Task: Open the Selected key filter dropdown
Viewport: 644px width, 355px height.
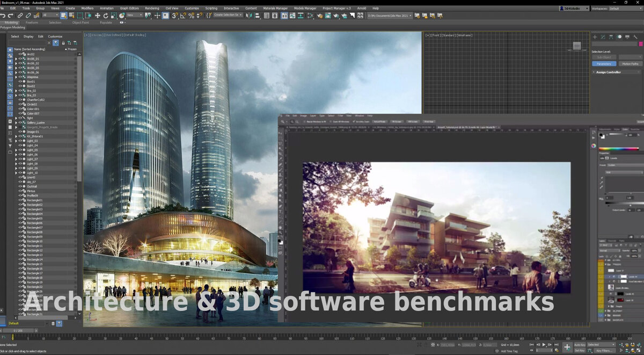Action: [x=601, y=345]
